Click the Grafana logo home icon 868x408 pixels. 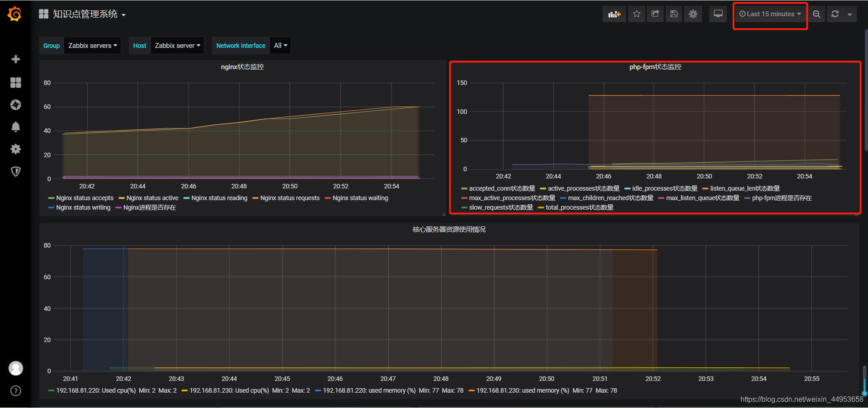click(x=15, y=14)
